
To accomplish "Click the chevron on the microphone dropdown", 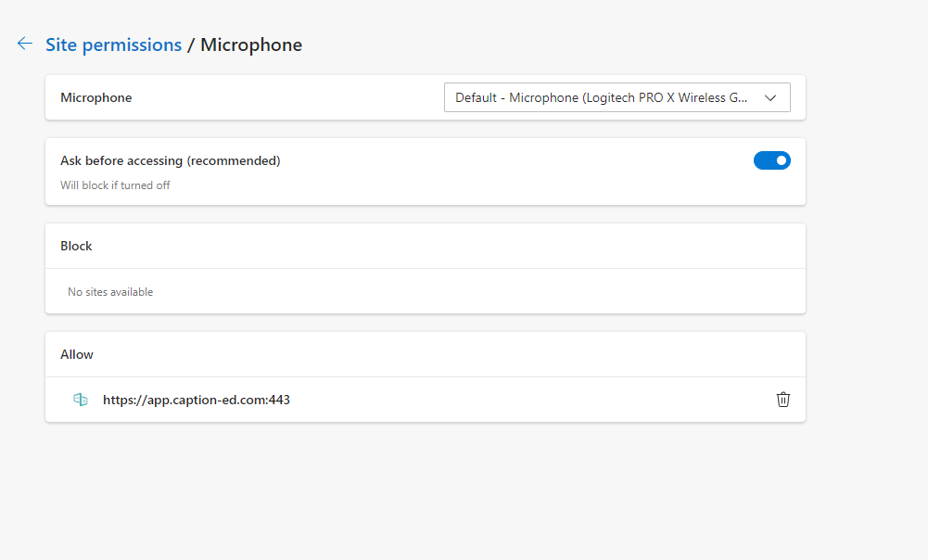I will pyautogui.click(x=770, y=96).
